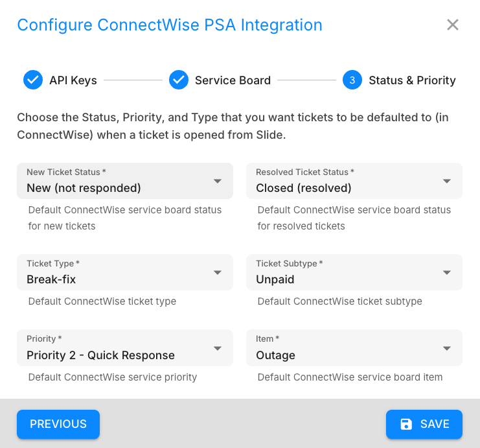Click the Service Board completed checkmark icon
480x448 pixels.
pos(178,80)
